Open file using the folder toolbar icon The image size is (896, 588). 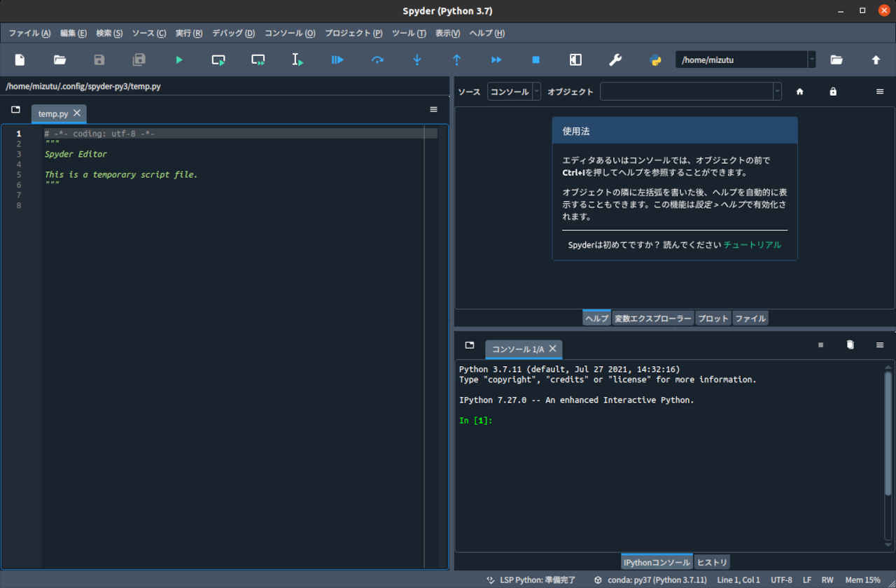click(x=60, y=60)
